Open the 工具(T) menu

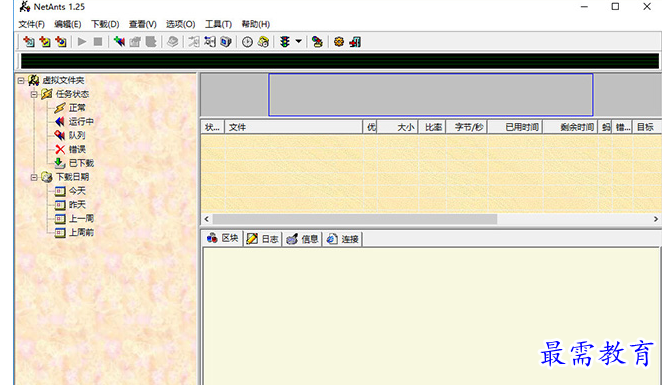[218, 24]
